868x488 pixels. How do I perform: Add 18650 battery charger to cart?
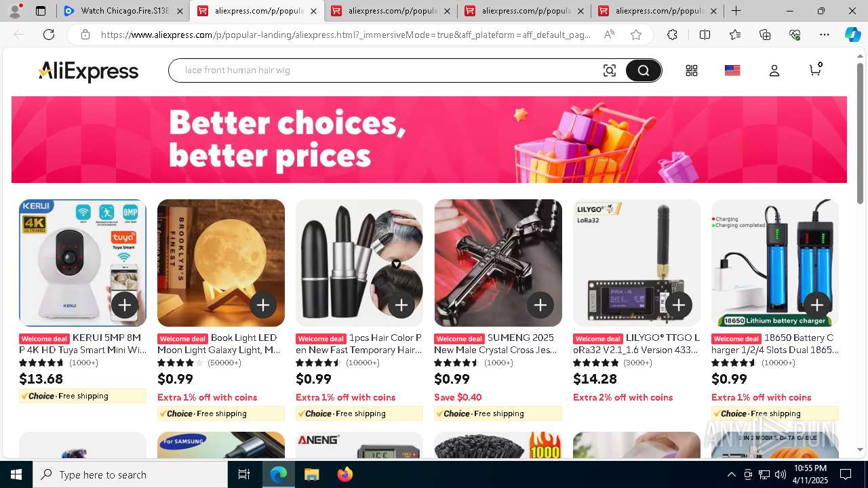click(817, 306)
